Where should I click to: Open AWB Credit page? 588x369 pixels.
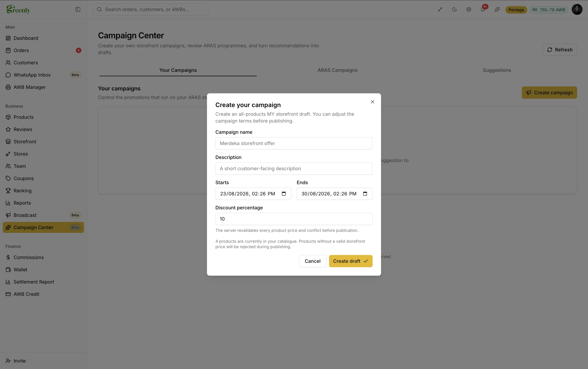[43, 294]
